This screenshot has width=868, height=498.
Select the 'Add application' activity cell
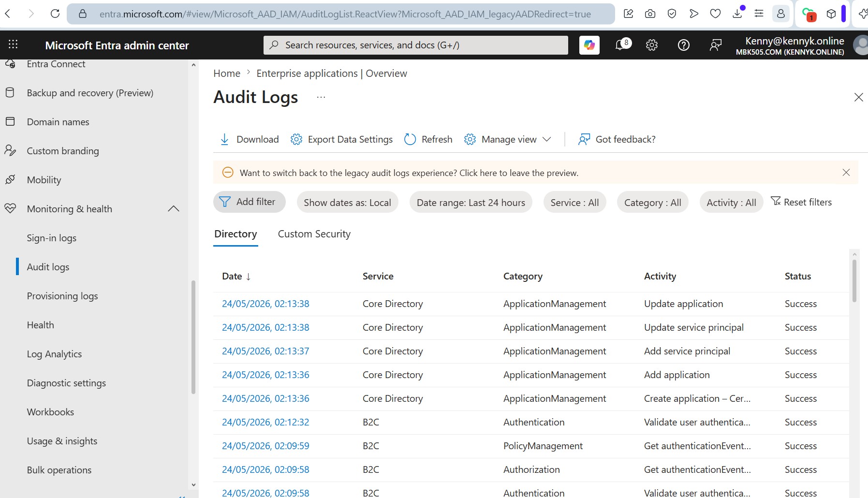point(677,375)
